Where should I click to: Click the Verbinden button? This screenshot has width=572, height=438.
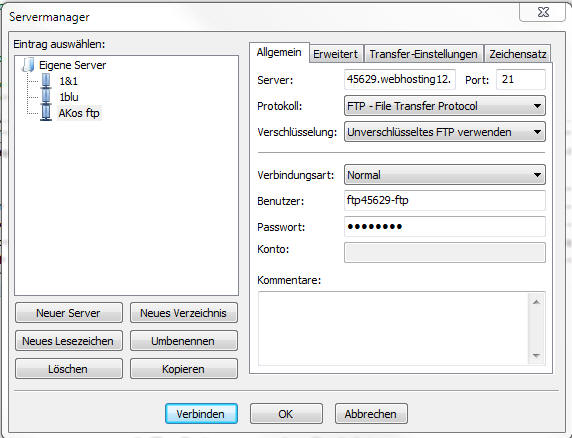(x=201, y=414)
